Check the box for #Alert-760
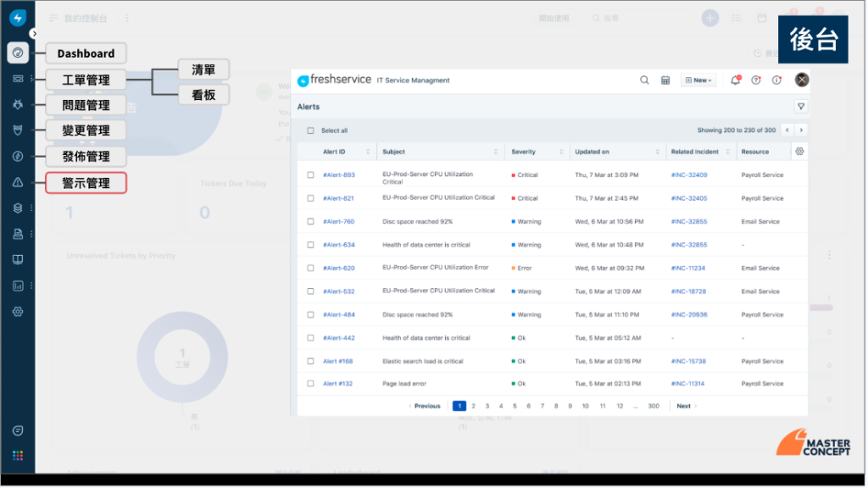The image size is (868, 488). [x=311, y=222]
